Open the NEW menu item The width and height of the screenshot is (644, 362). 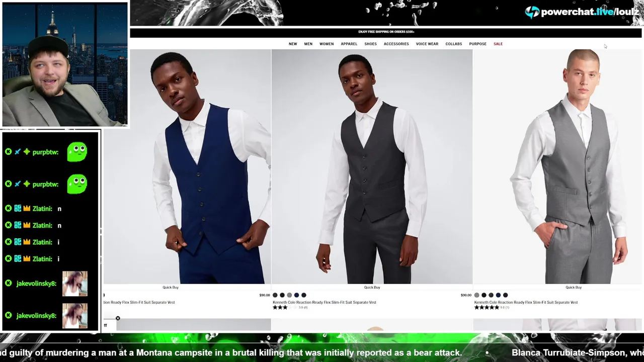[x=293, y=44]
